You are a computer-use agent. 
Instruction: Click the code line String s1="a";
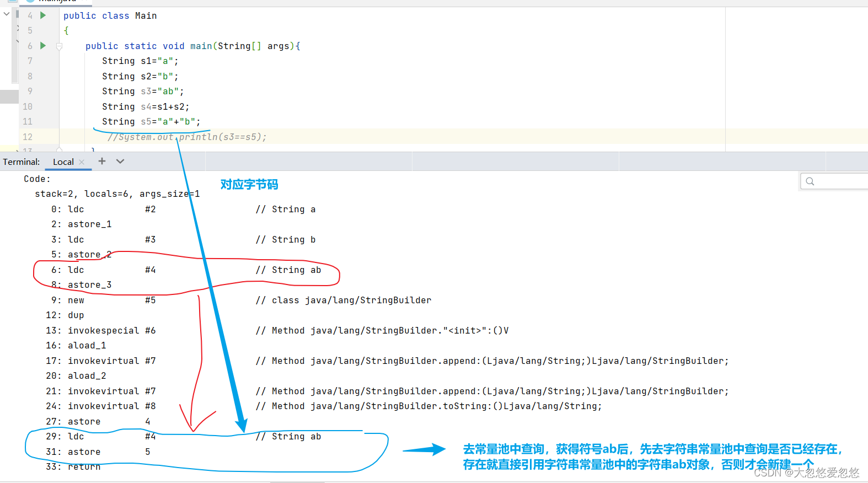(140, 61)
